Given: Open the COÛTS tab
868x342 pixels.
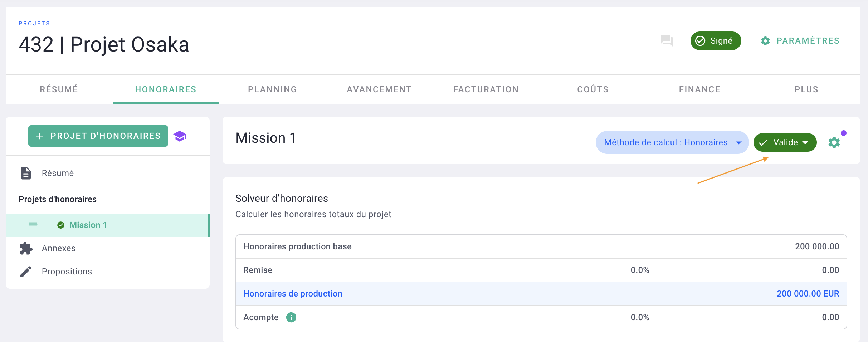Looking at the screenshot, I should tap(593, 89).
